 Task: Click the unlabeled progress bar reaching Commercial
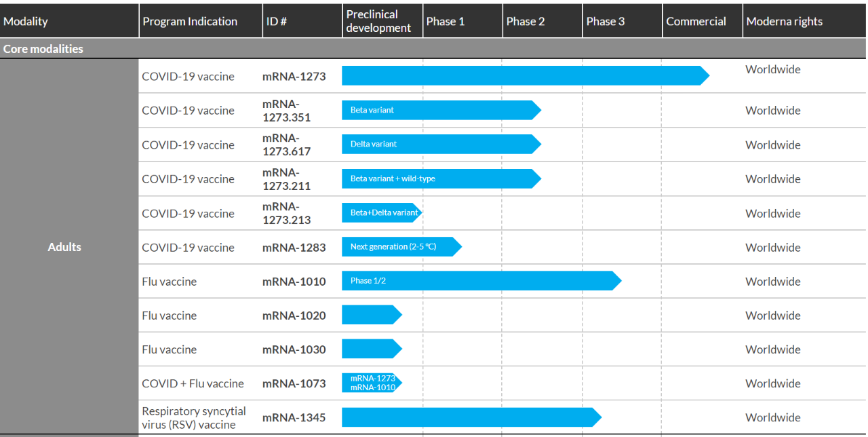(526, 76)
